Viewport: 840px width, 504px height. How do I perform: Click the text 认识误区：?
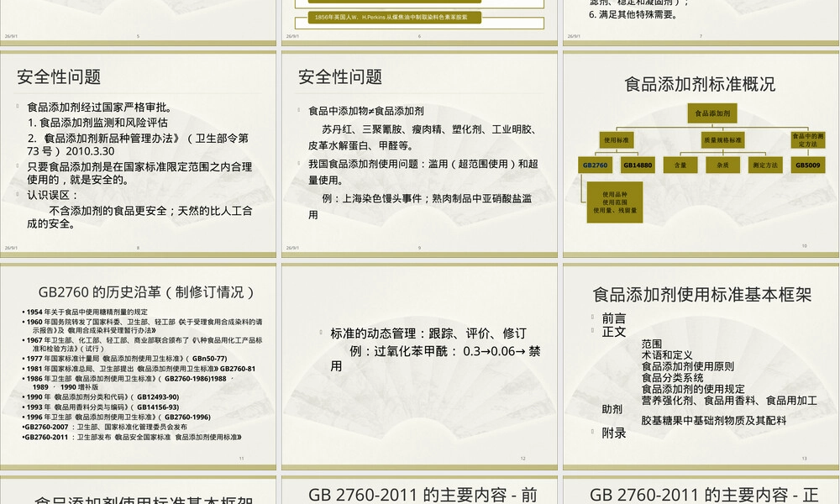point(52,195)
